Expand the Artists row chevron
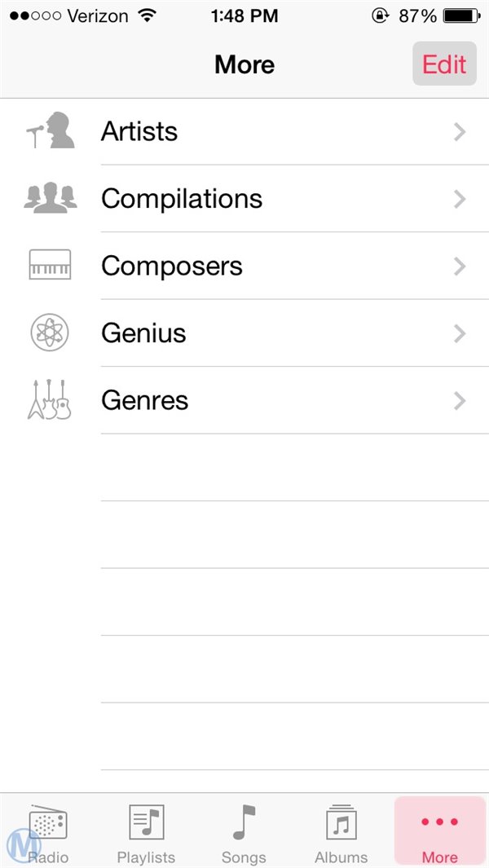Viewport: 489px width, 868px height. point(460,132)
